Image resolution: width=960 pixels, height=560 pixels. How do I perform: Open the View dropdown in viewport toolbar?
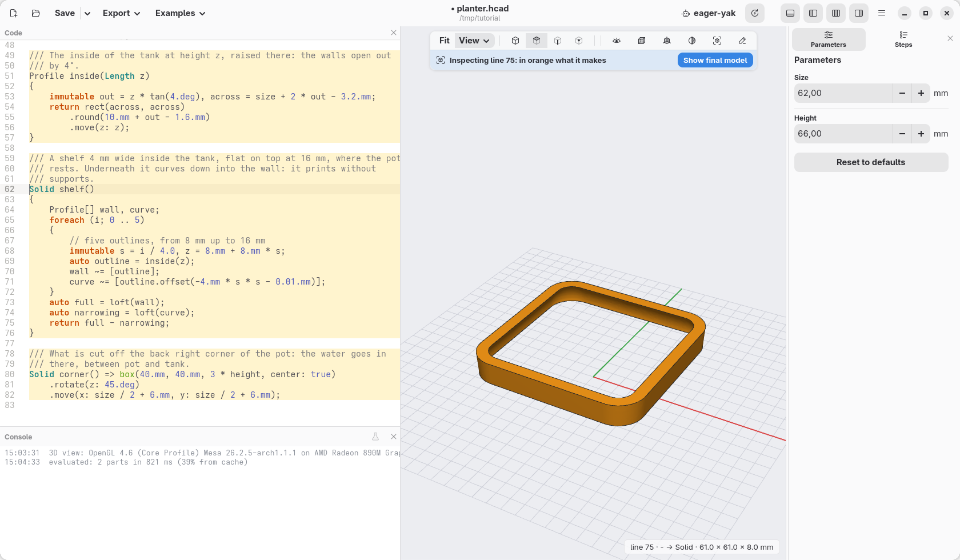[x=474, y=41]
